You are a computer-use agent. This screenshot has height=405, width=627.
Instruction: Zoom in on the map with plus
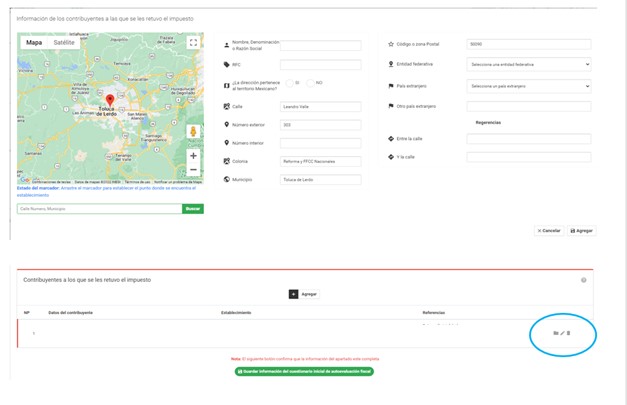(193, 156)
